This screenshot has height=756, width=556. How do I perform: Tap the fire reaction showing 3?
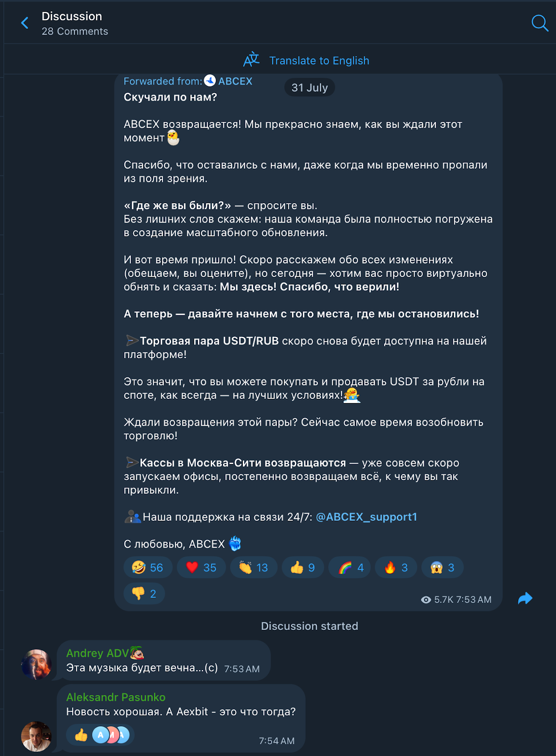pyautogui.click(x=396, y=567)
